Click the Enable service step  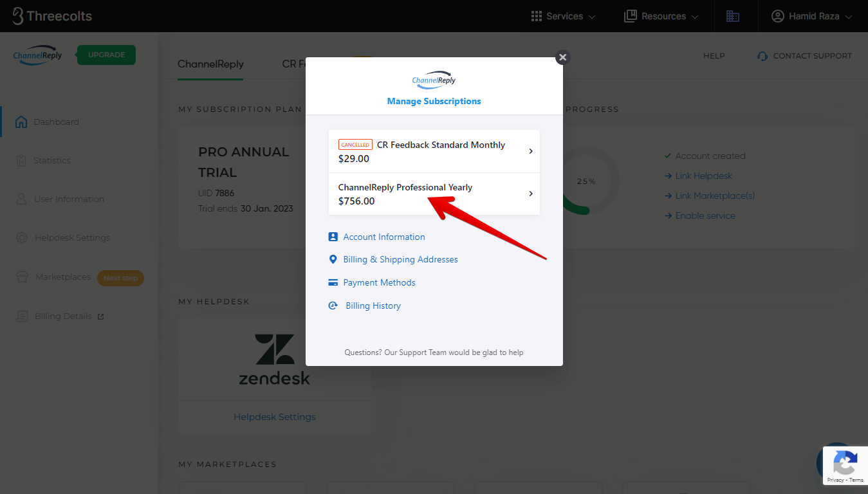pos(705,215)
